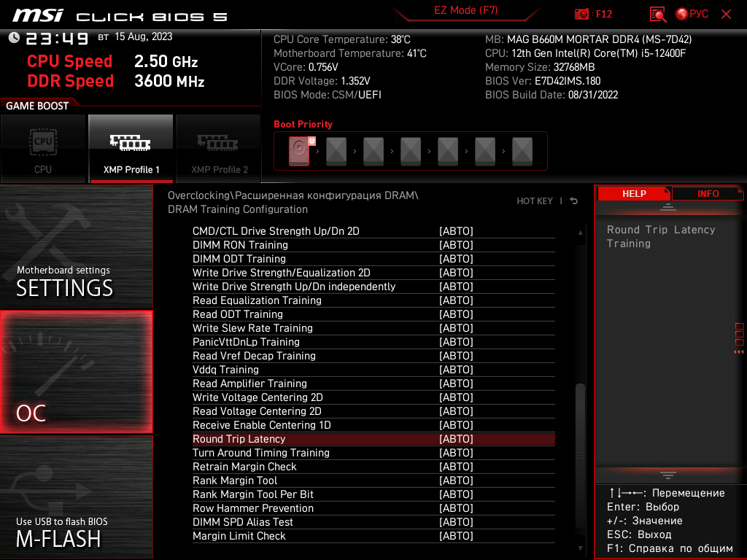Click the scroll-up grip in help panel
Image resolution: width=747 pixels, height=560 pixels.
pos(668,207)
